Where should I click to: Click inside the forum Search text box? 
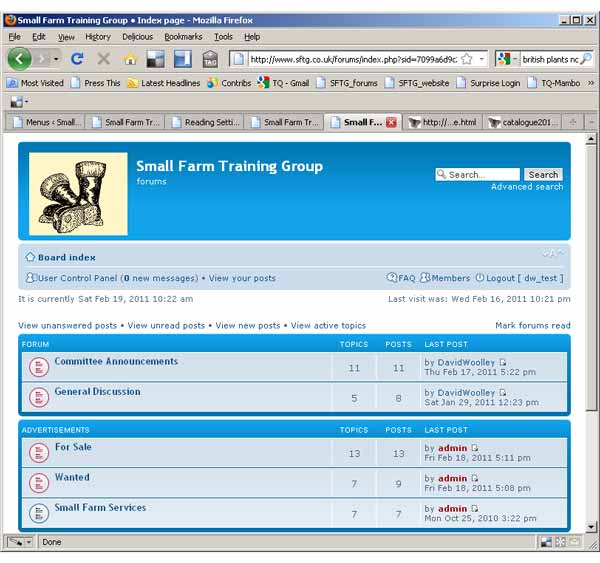click(x=478, y=174)
